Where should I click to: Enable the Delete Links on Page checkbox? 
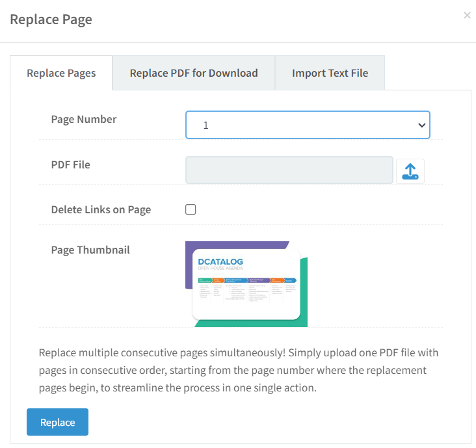pos(191,209)
